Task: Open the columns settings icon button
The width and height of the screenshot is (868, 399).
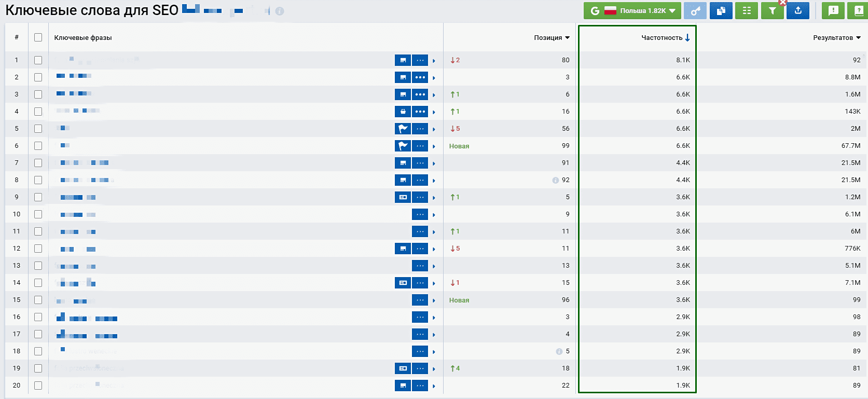Action: pos(747,10)
